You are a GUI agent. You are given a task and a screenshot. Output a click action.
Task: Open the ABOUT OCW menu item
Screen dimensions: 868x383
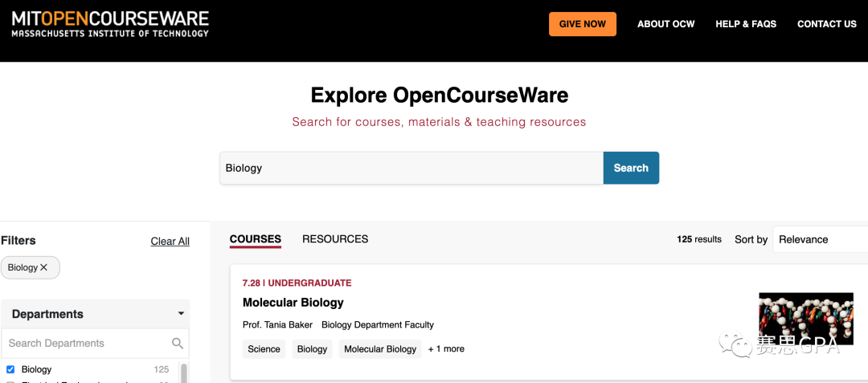[666, 24]
